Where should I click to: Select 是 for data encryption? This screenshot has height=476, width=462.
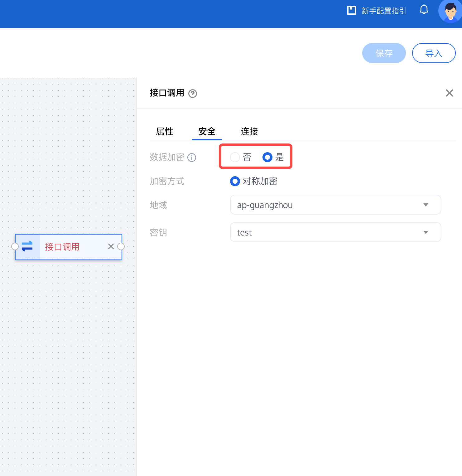[x=267, y=157]
